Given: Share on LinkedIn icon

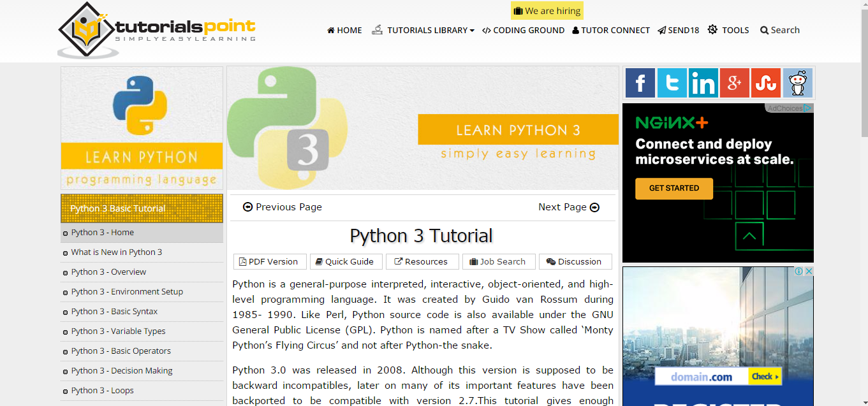Looking at the screenshot, I should [703, 83].
